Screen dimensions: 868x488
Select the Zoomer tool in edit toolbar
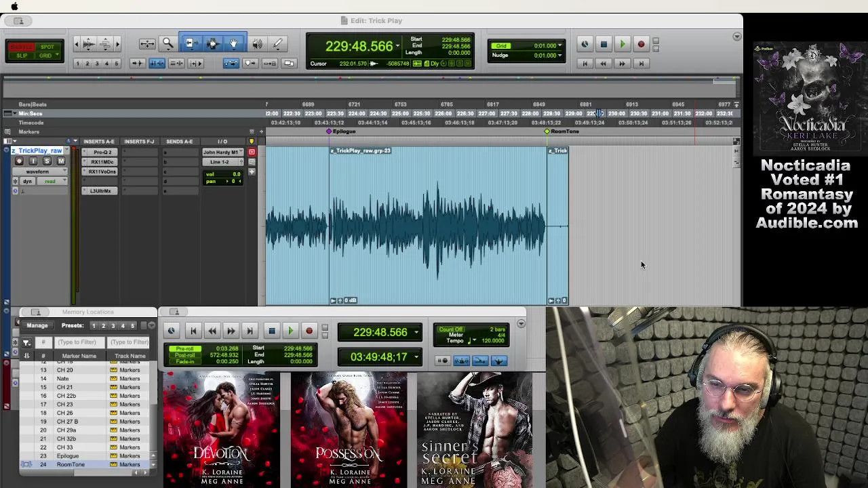[167, 44]
